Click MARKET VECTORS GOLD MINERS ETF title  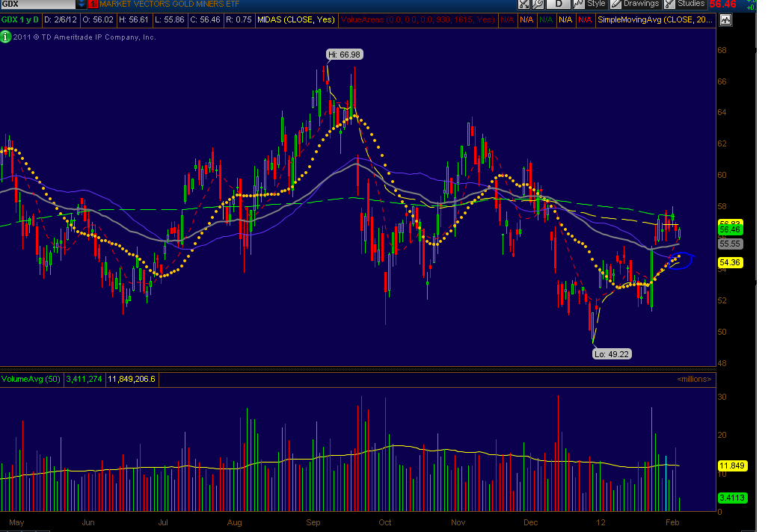point(169,4)
